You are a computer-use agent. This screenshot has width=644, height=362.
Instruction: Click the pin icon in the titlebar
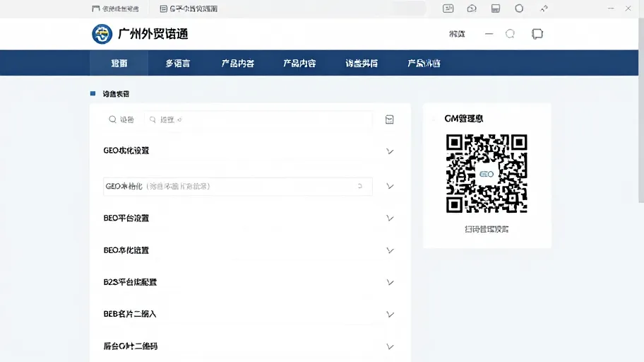[x=544, y=8]
